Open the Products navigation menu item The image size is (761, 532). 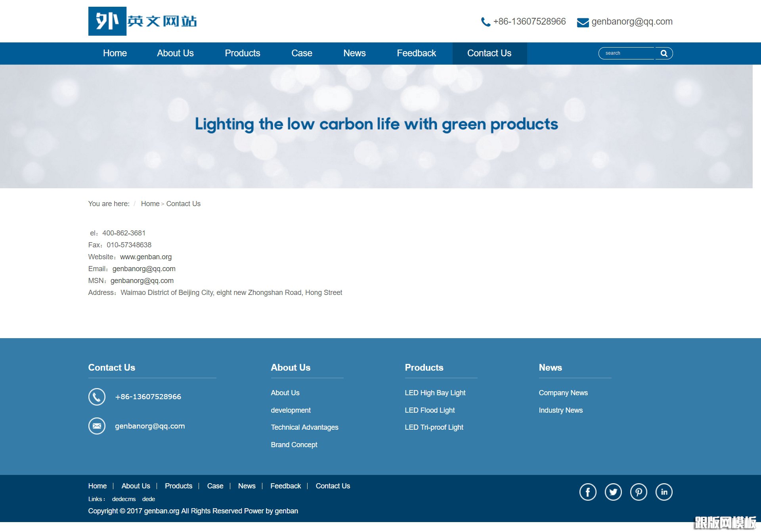[243, 54]
